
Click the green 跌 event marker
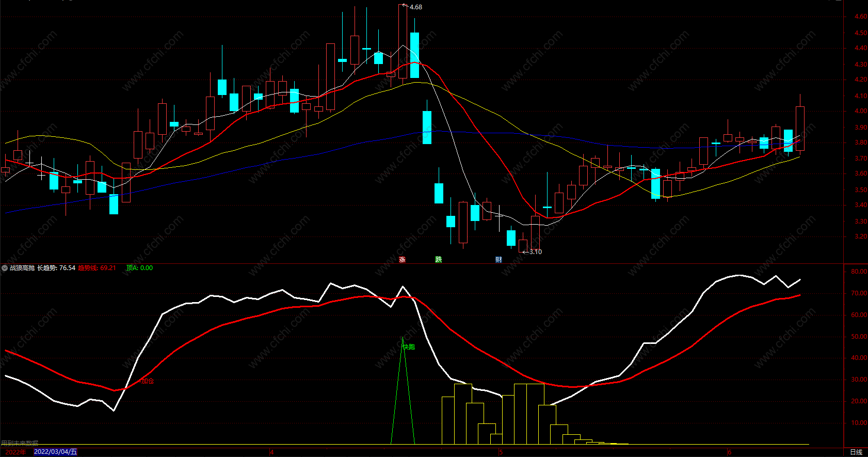439,260
